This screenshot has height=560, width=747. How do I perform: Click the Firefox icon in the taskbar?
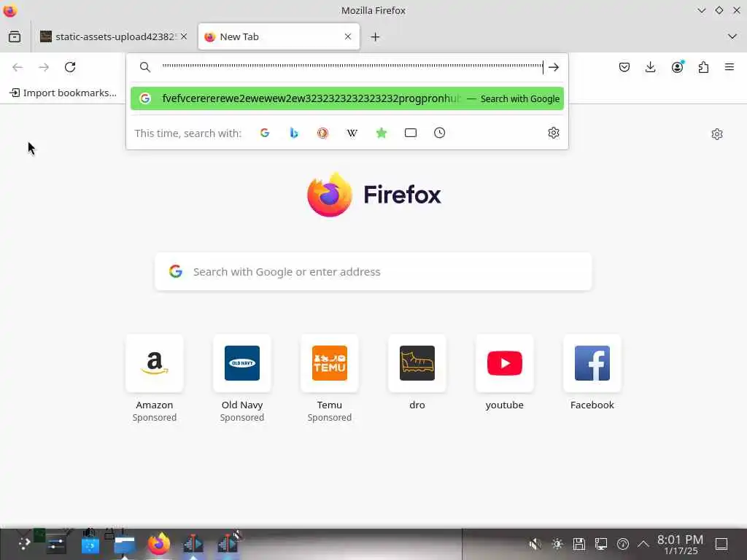pyautogui.click(x=158, y=544)
